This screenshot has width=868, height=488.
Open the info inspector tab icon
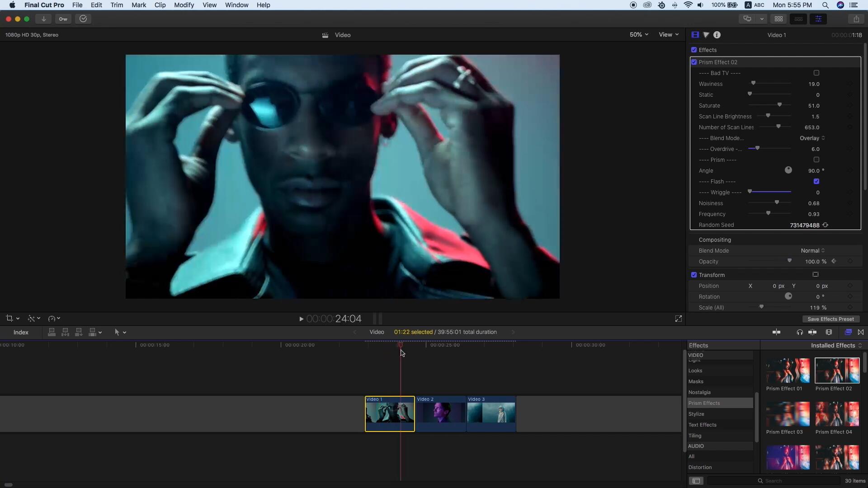717,35
